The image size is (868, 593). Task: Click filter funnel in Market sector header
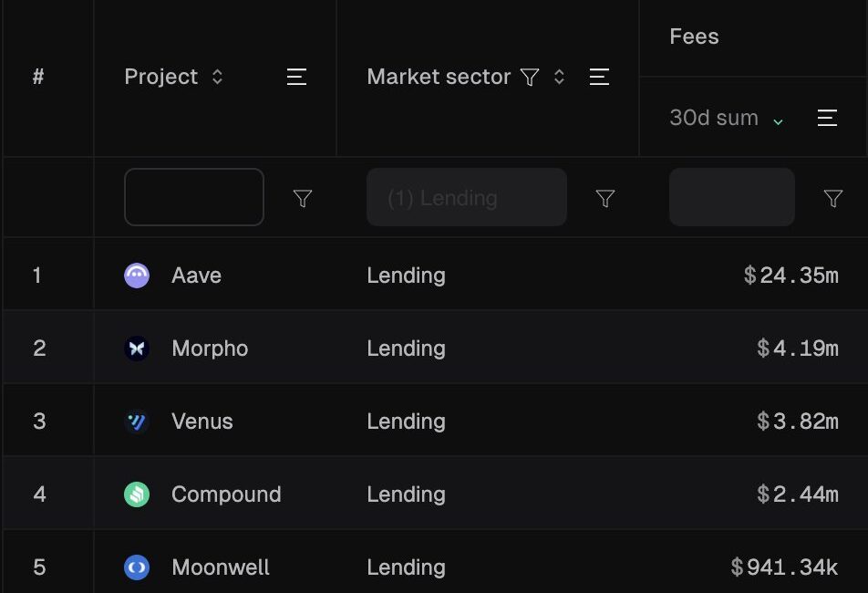[x=530, y=77]
